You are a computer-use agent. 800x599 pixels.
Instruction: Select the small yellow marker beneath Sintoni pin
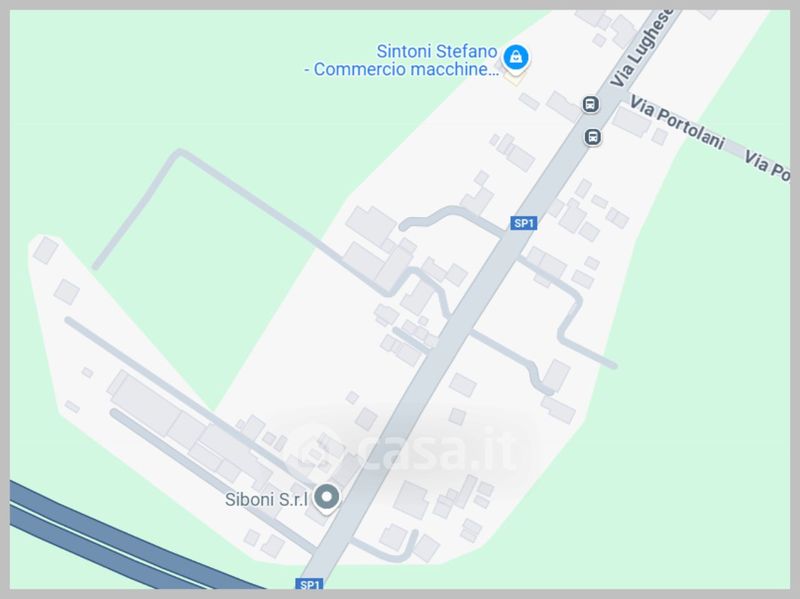click(x=514, y=78)
